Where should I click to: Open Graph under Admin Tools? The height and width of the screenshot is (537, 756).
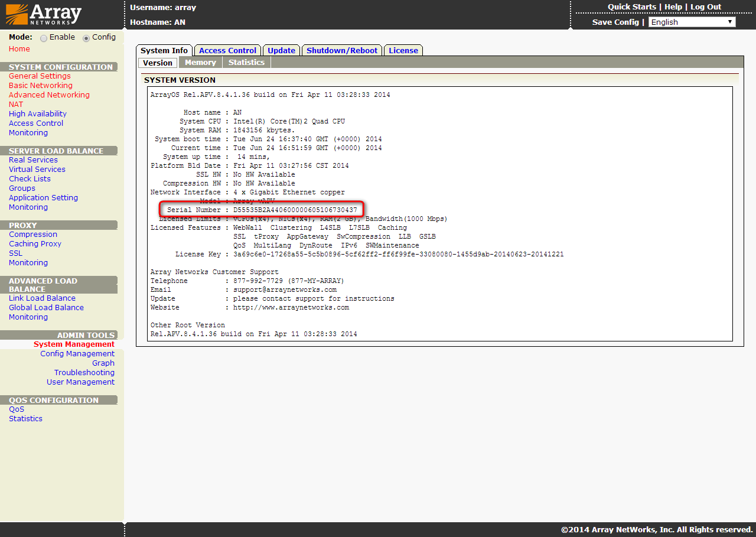103,363
